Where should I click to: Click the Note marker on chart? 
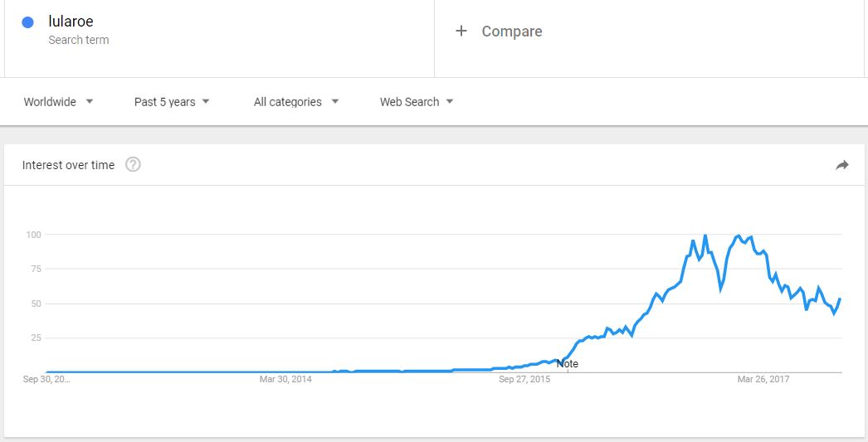coord(568,364)
